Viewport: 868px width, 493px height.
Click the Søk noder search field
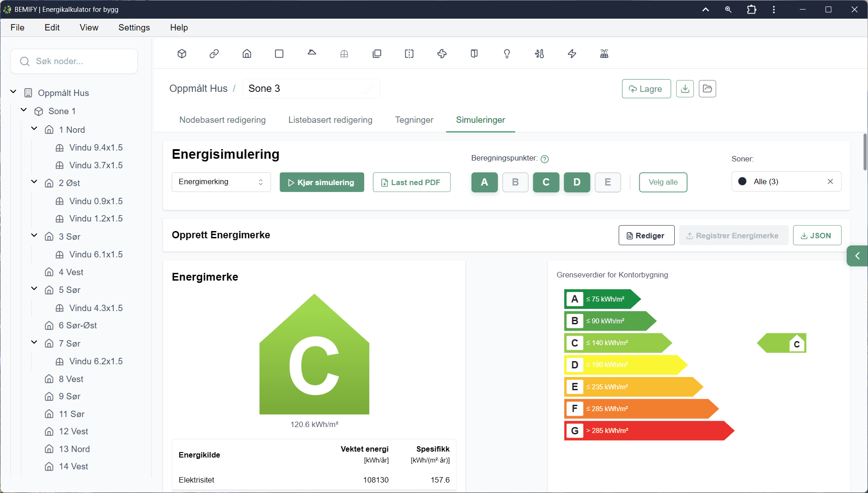(x=74, y=61)
